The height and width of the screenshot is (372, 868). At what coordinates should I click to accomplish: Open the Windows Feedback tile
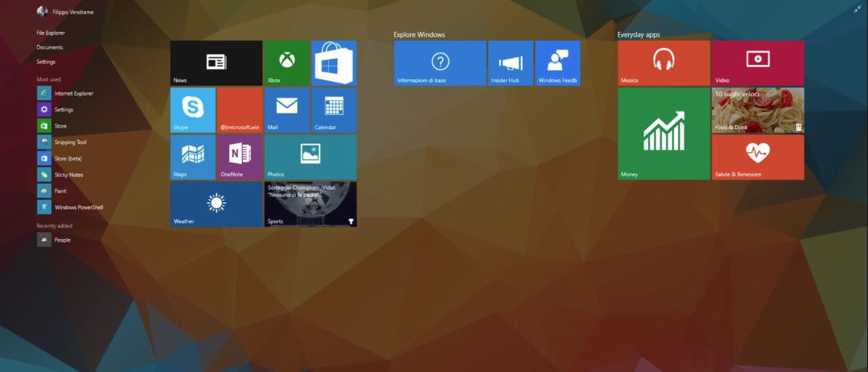(x=557, y=63)
